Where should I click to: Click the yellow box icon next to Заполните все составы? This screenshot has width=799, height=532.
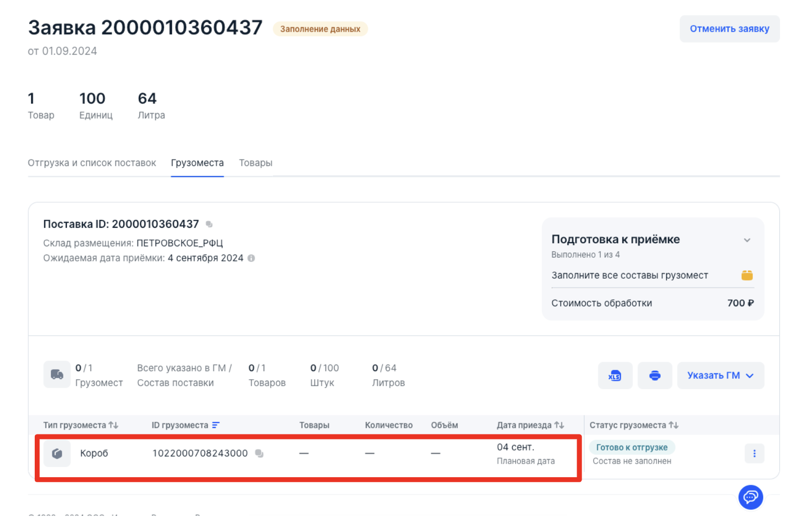pos(747,275)
